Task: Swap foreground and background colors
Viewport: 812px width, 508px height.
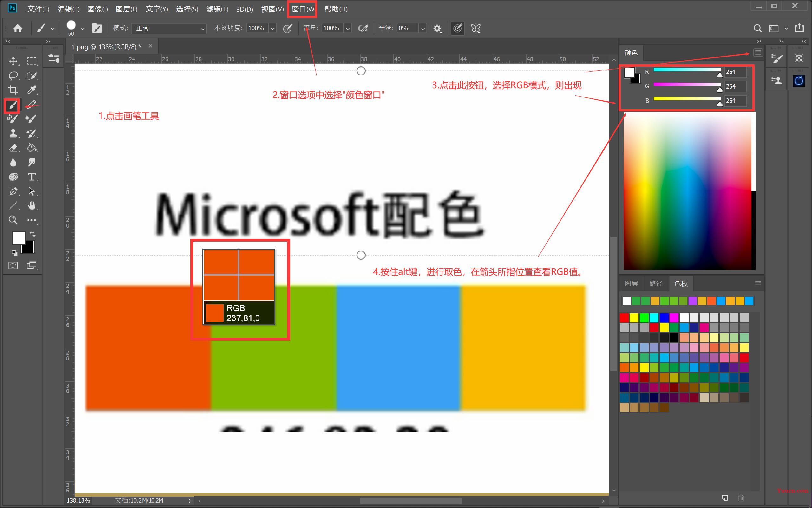Action: pyautogui.click(x=33, y=234)
